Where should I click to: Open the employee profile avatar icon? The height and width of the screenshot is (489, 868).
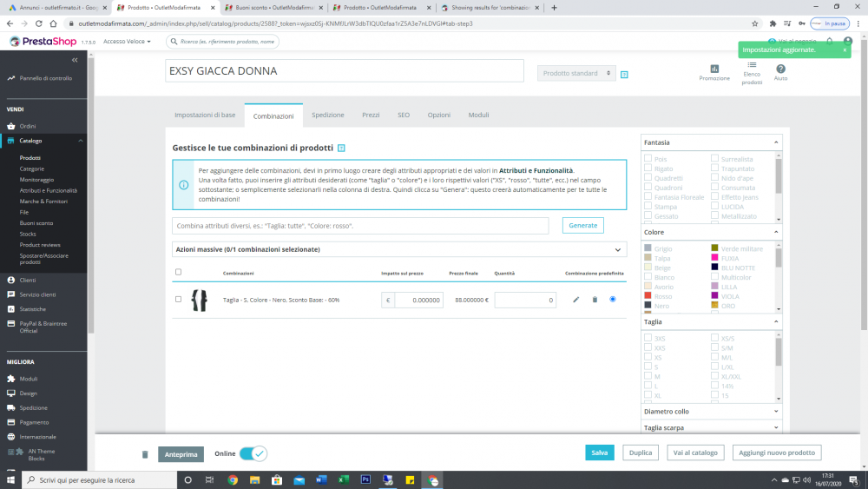click(x=847, y=41)
